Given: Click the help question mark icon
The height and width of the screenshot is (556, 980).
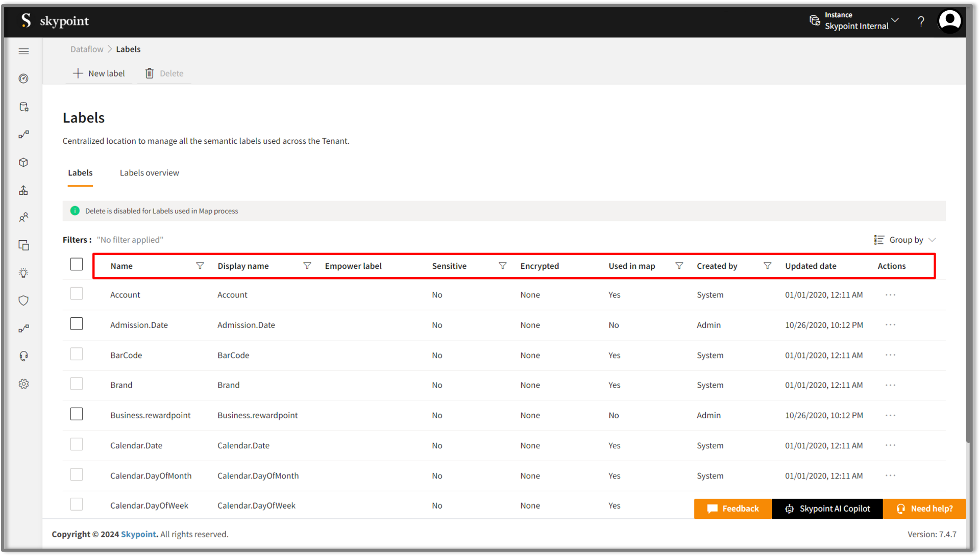Looking at the screenshot, I should [921, 21].
